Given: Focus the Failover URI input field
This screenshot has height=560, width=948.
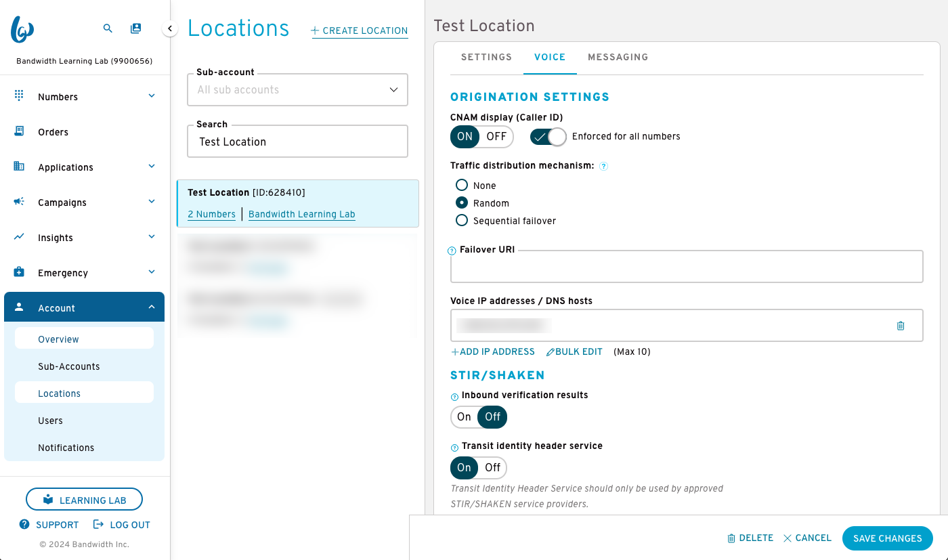Looking at the screenshot, I should click(687, 266).
